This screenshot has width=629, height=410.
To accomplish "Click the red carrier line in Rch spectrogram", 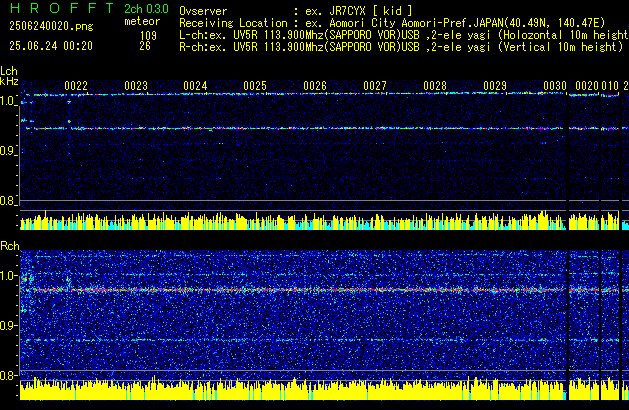I will pos(293,290).
